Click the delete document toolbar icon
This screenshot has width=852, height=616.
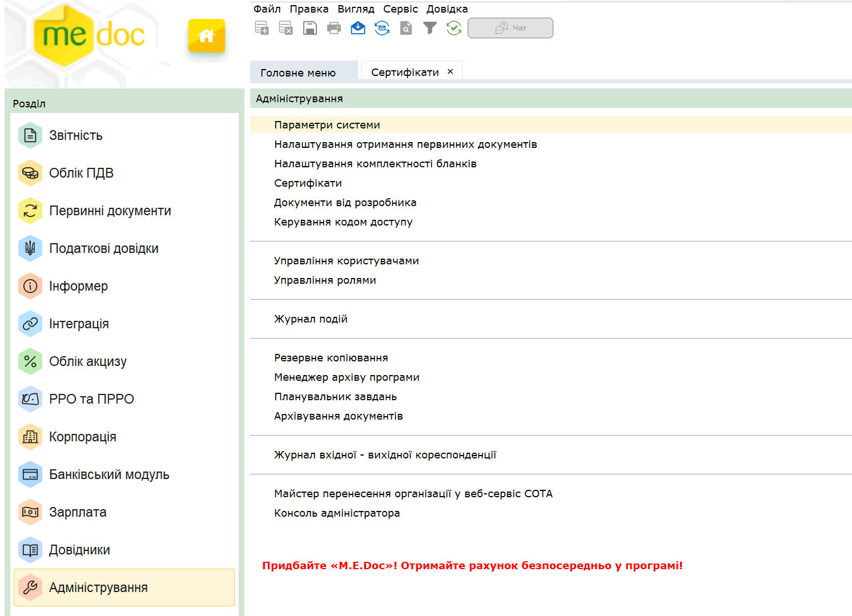[286, 28]
